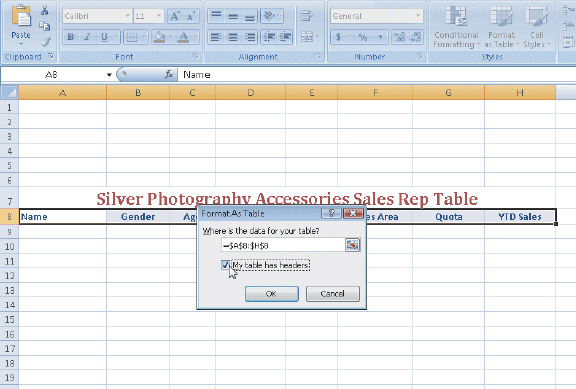Click the Insert Function fx button
Viewport: 576px width, 389px height.
coord(169,75)
